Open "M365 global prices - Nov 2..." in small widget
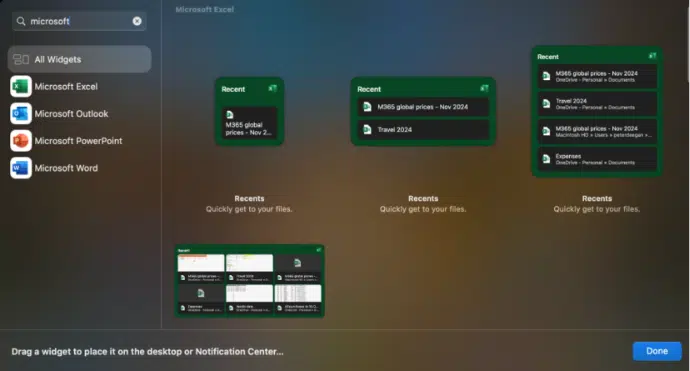 pyautogui.click(x=249, y=123)
